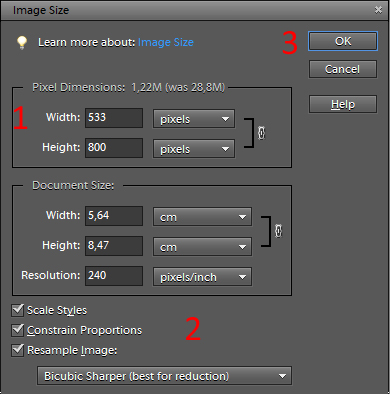
Task: Close the Image Size dialog
Action: [x=378, y=10]
